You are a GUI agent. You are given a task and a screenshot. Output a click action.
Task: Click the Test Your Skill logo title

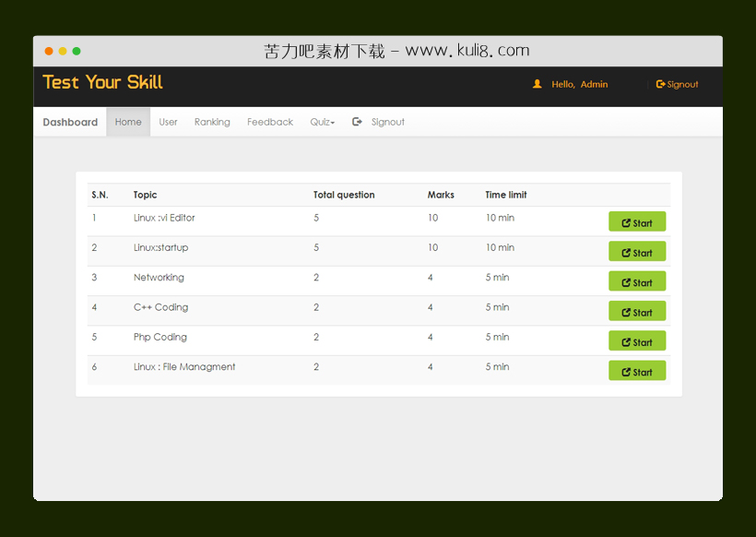click(x=102, y=82)
